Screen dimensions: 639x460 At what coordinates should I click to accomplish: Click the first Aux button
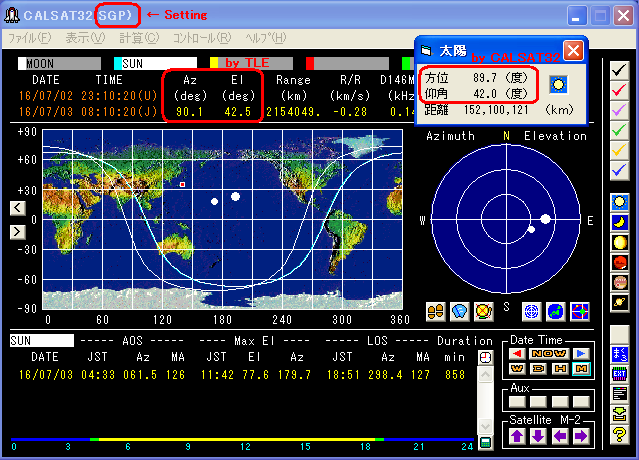[x=517, y=402]
